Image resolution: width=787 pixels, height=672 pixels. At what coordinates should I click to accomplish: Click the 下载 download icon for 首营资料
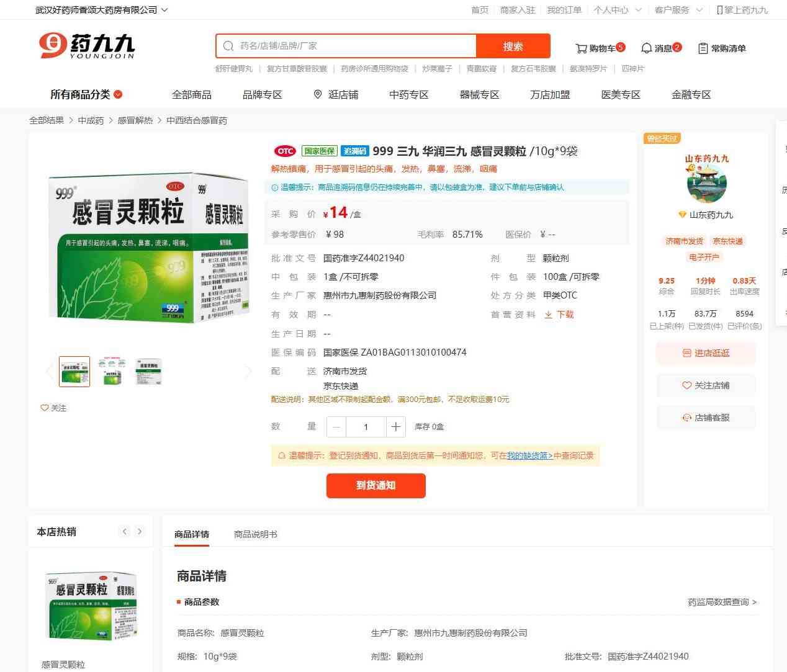coord(549,315)
